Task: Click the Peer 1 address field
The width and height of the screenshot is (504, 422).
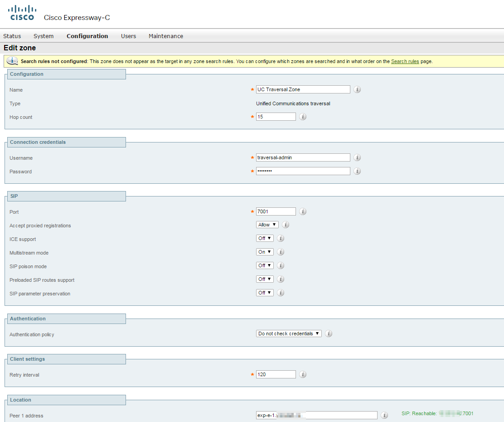Action: click(317, 415)
